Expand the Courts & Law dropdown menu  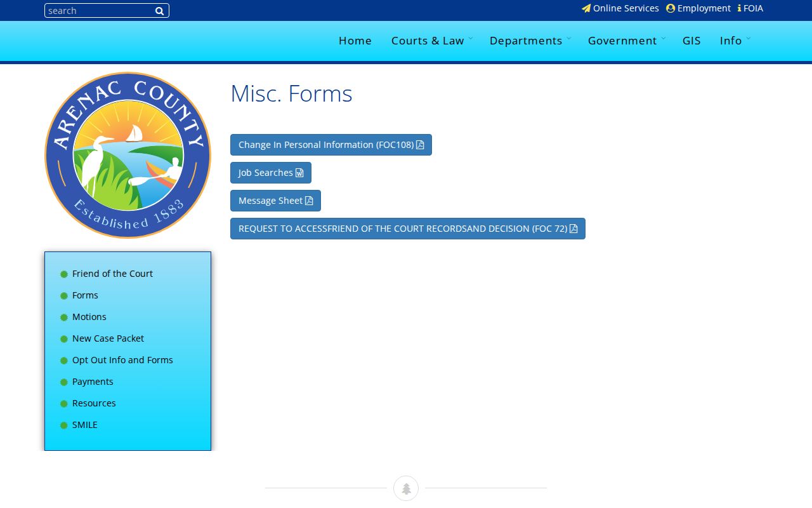tap(431, 41)
